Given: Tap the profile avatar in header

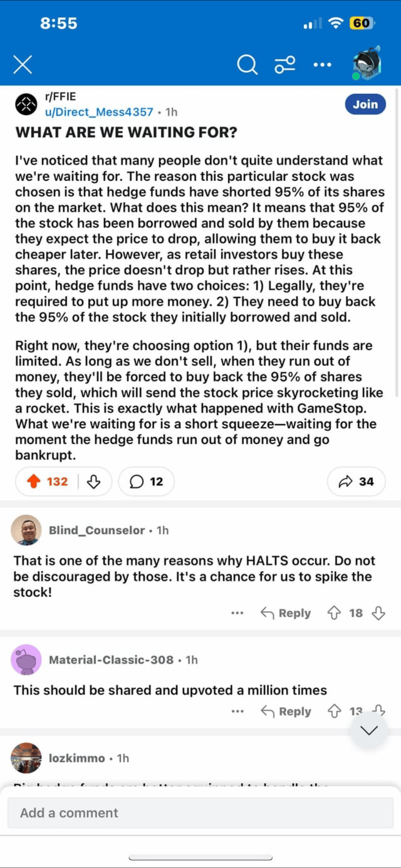Looking at the screenshot, I should coord(367,64).
